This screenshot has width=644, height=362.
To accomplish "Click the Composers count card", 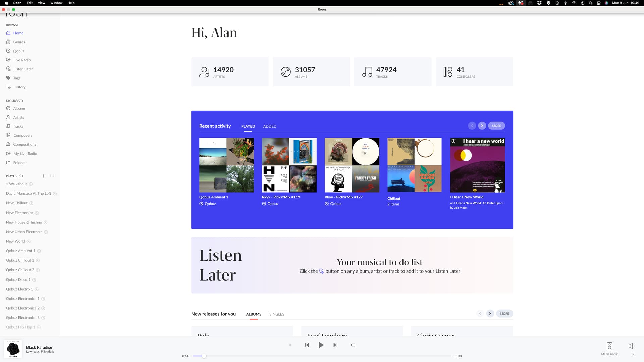I will coord(474,72).
